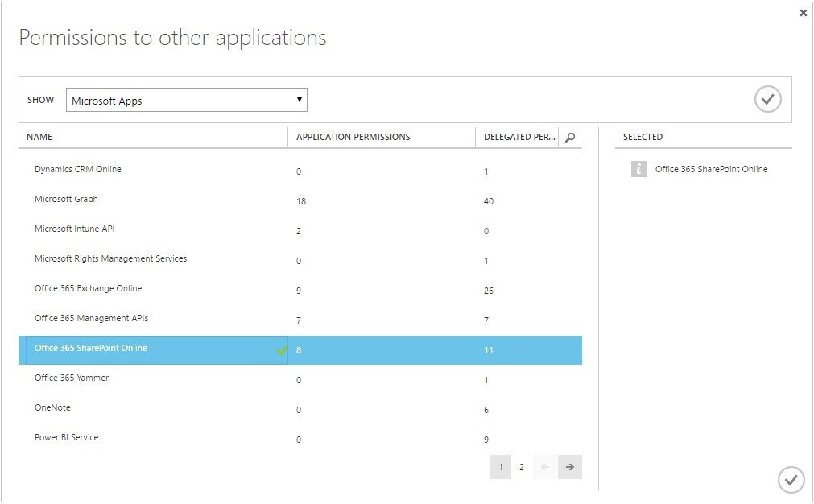
Task: Select the OneNote row
Action: [x=300, y=408]
